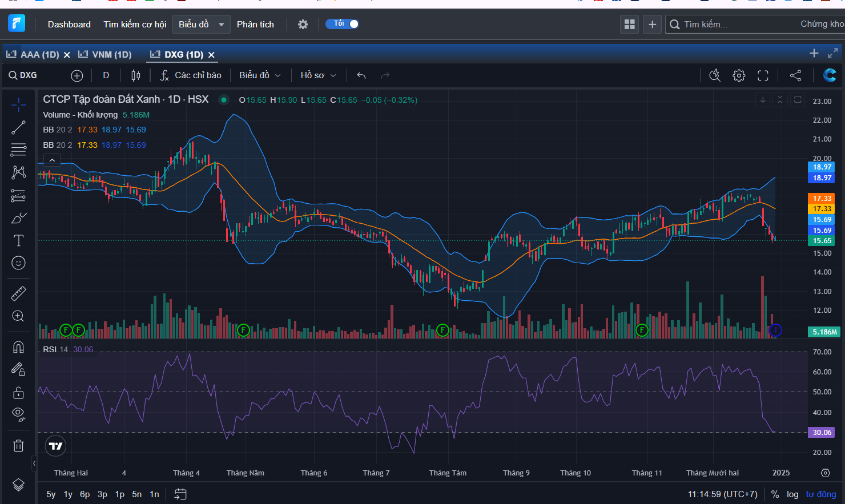Toggle percent scale mode
The height and width of the screenshot is (504, 845).
coord(775,494)
